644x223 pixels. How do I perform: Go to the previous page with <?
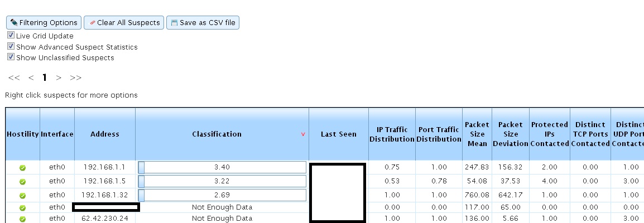(x=31, y=77)
